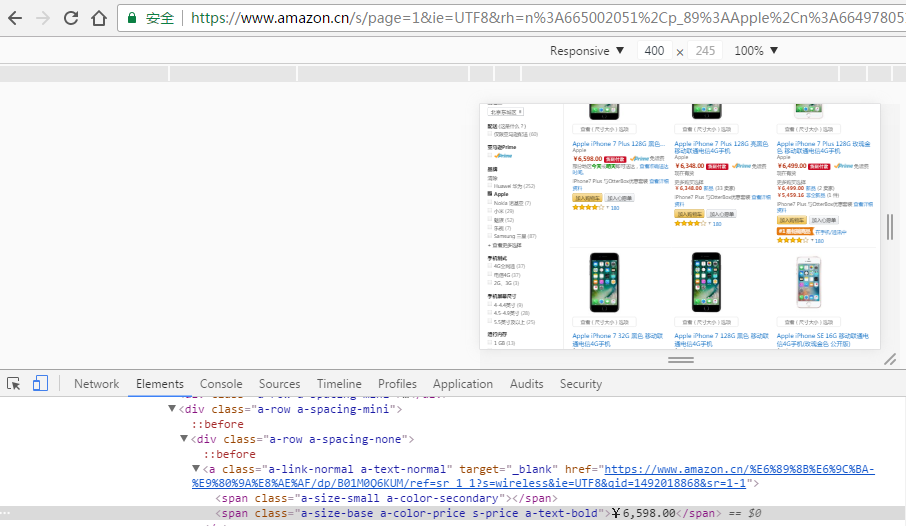
Task: Uncheck the Apple brand filter
Action: (490, 194)
